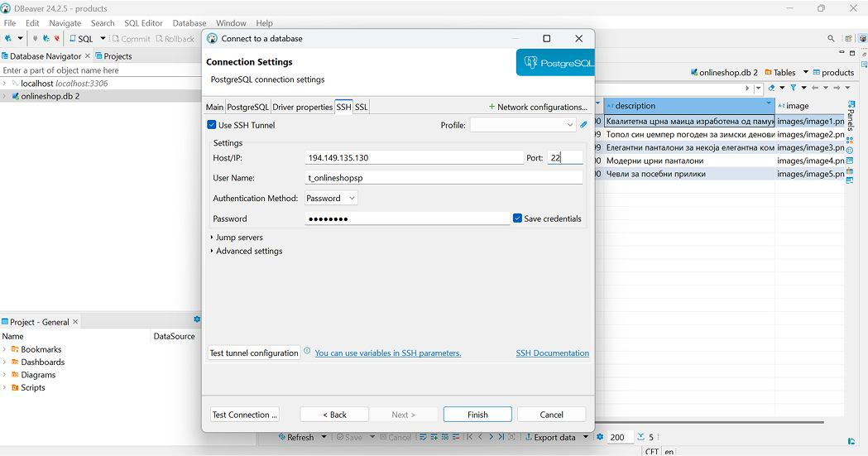Open the SQL Editor menu
The image size is (868, 456).
(x=143, y=23)
